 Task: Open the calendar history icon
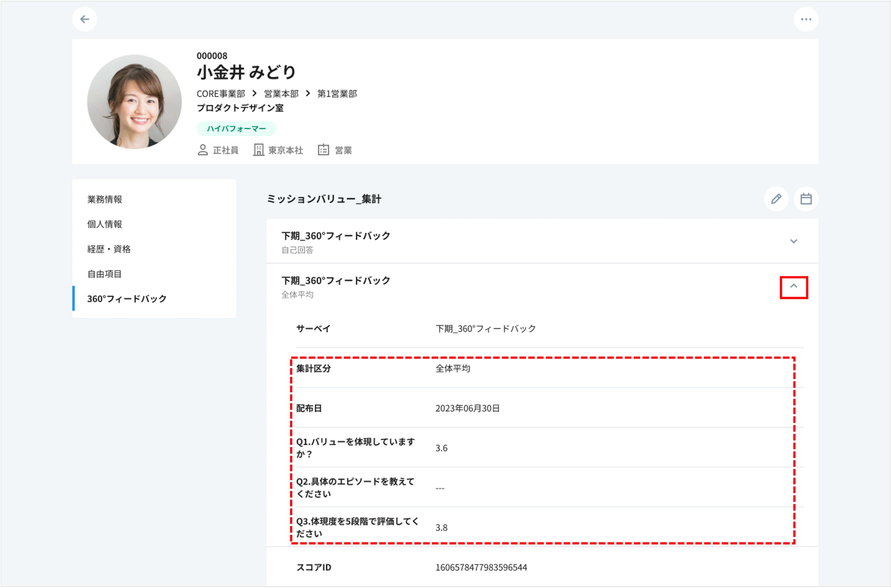click(805, 199)
